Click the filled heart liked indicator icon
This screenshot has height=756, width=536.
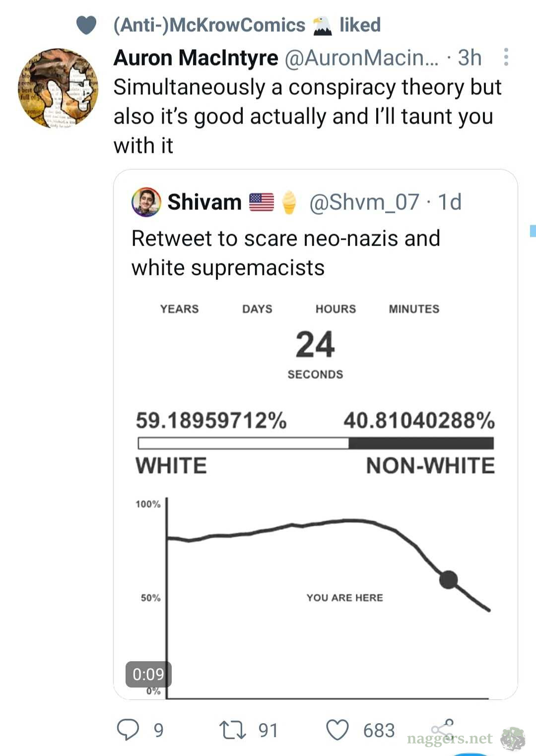pos(86,25)
